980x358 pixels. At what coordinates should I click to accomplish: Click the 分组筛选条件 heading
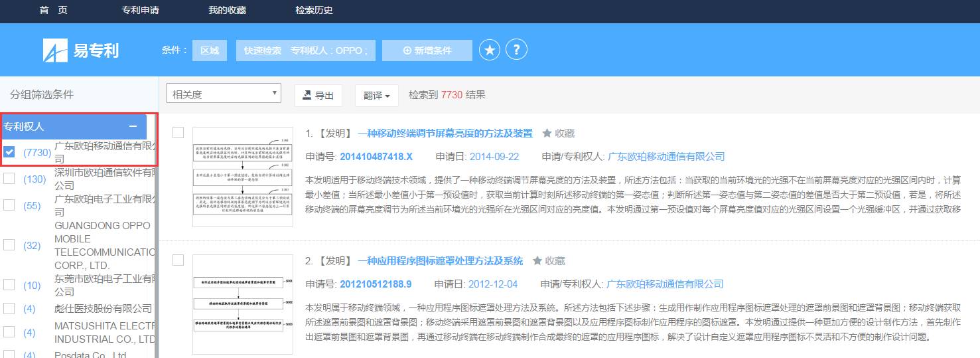(x=42, y=94)
